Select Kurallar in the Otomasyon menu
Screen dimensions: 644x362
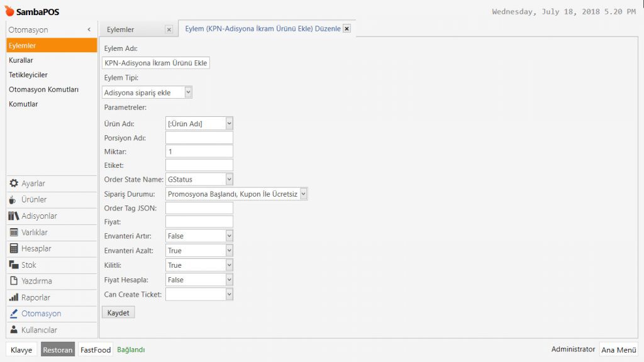21,60
